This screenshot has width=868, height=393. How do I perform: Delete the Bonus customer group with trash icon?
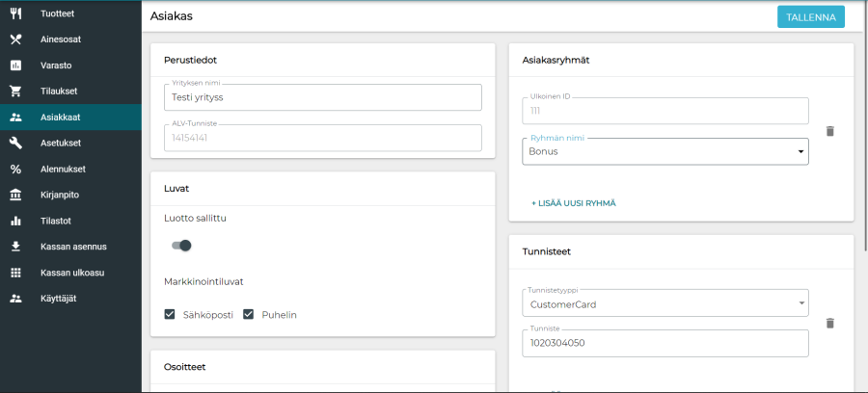(829, 131)
